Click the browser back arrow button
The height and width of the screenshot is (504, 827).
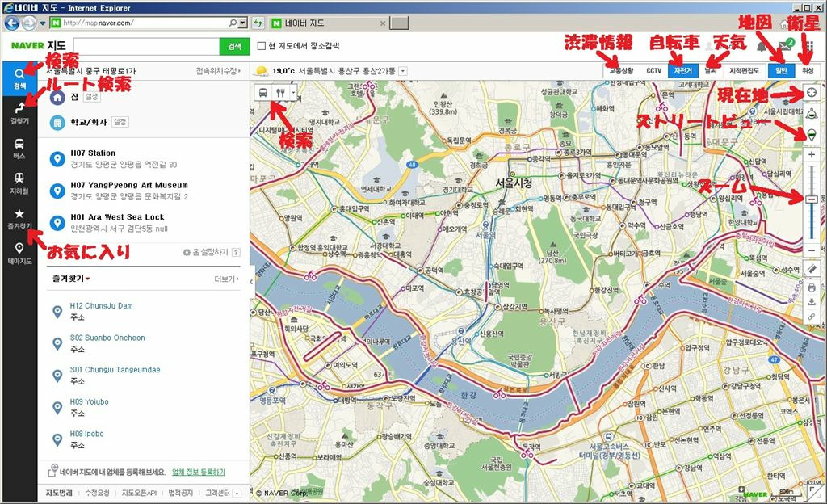coord(11,23)
